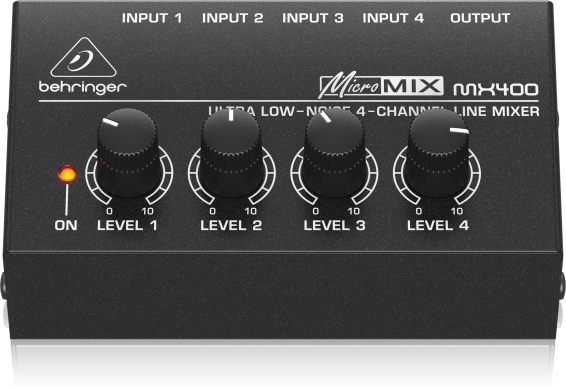
Task: Click the Level 3 knob
Action: (x=334, y=153)
